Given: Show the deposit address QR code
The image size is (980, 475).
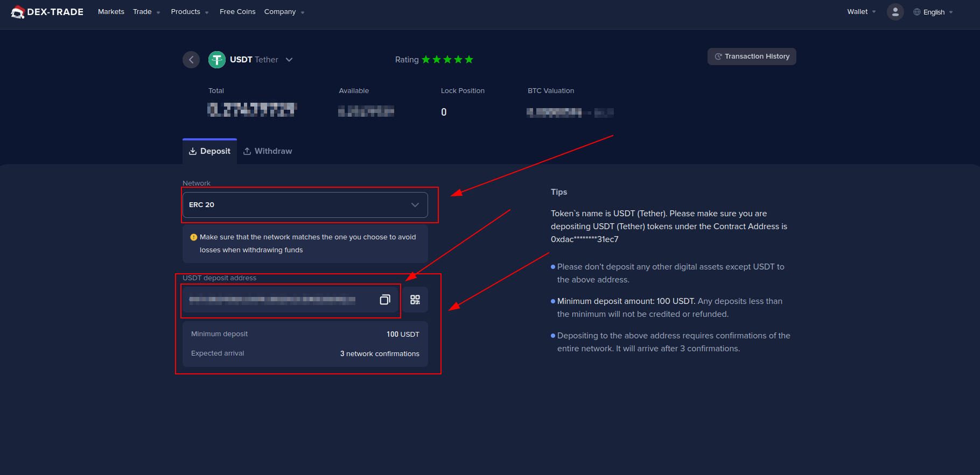Looking at the screenshot, I should pos(415,300).
